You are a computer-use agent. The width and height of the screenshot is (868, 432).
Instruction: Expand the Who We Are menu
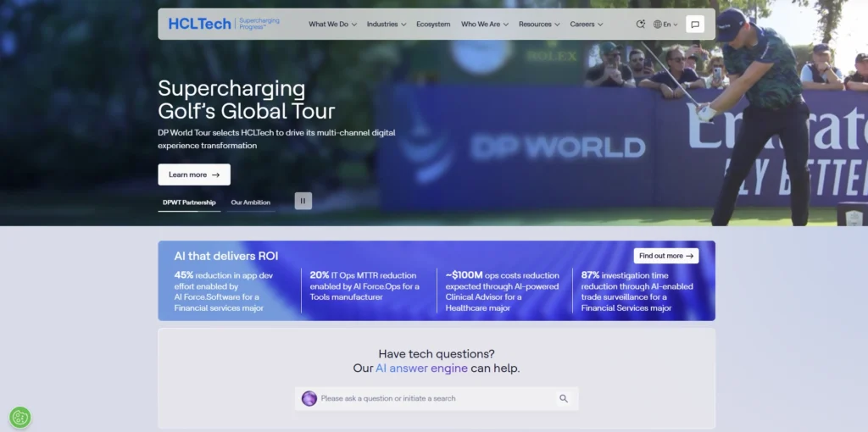click(484, 25)
